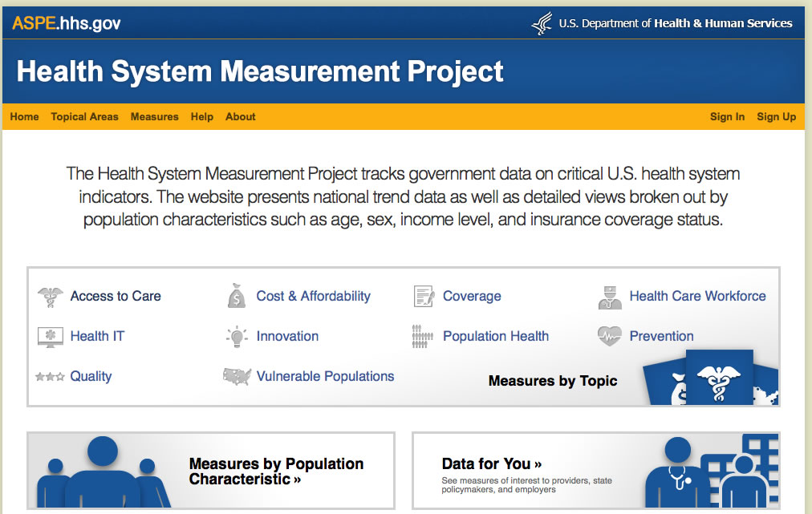Open the Health Care Workforce topic link
Viewport: 812px width, 514px height.
click(697, 296)
